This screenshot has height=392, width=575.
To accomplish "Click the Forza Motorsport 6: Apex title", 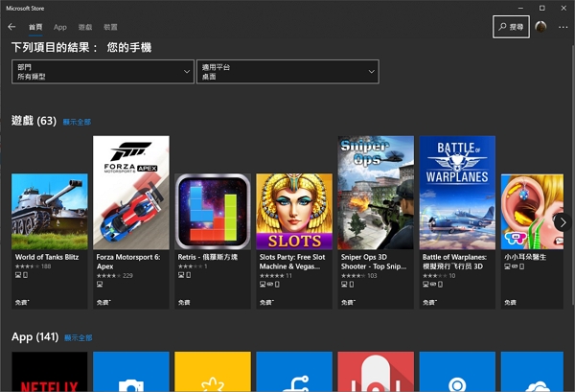I will coord(128,262).
